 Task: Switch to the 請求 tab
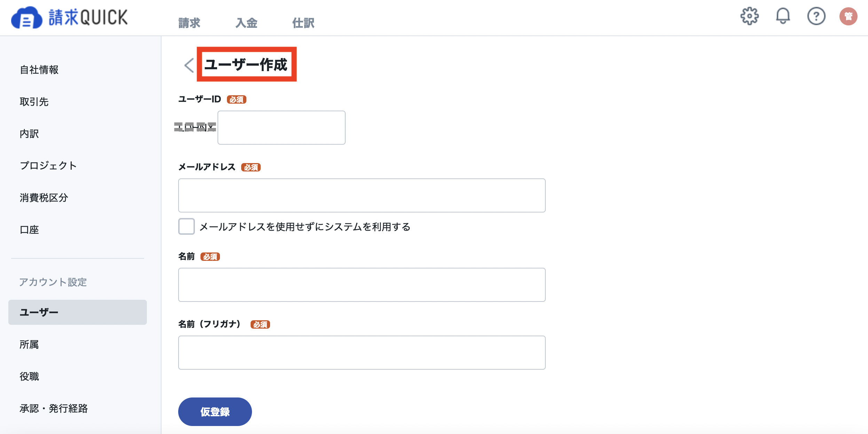pyautogui.click(x=189, y=23)
